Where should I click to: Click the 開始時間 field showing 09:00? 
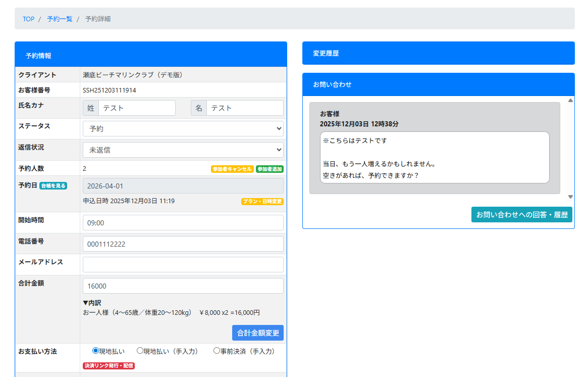(x=183, y=223)
